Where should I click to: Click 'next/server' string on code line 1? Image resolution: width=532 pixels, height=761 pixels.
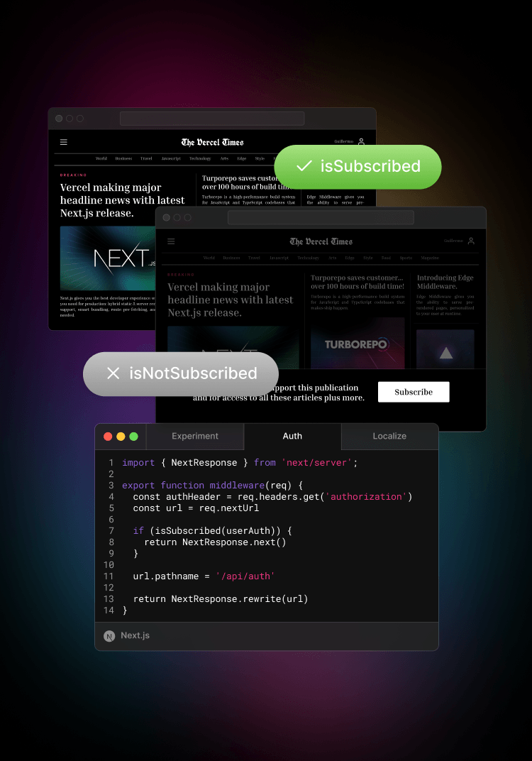316,463
